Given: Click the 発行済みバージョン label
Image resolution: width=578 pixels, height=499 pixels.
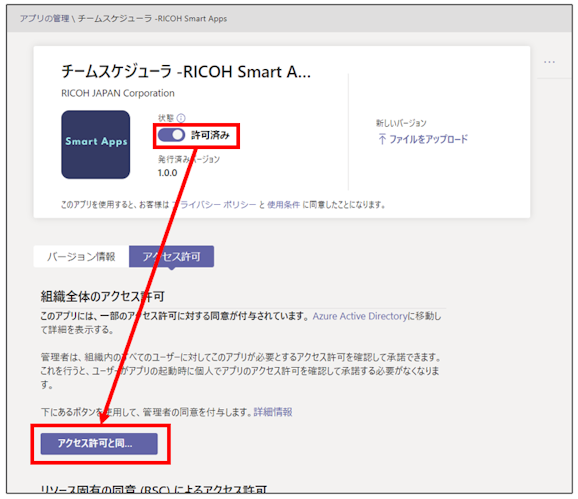Looking at the screenshot, I should (x=189, y=159).
